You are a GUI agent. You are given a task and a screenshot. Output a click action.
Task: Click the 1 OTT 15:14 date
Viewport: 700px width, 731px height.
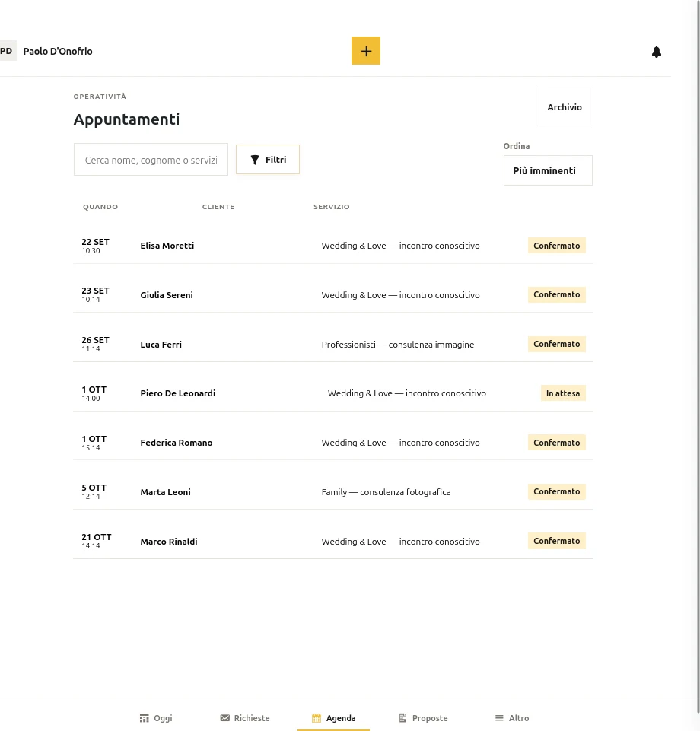pyautogui.click(x=94, y=443)
